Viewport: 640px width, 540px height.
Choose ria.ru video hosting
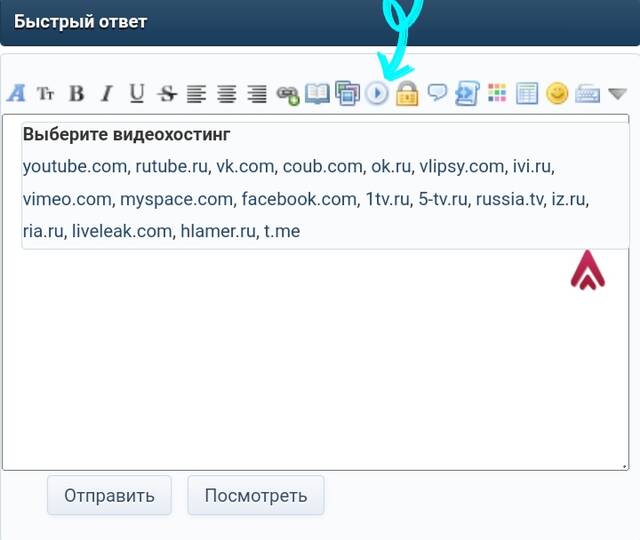point(43,231)
